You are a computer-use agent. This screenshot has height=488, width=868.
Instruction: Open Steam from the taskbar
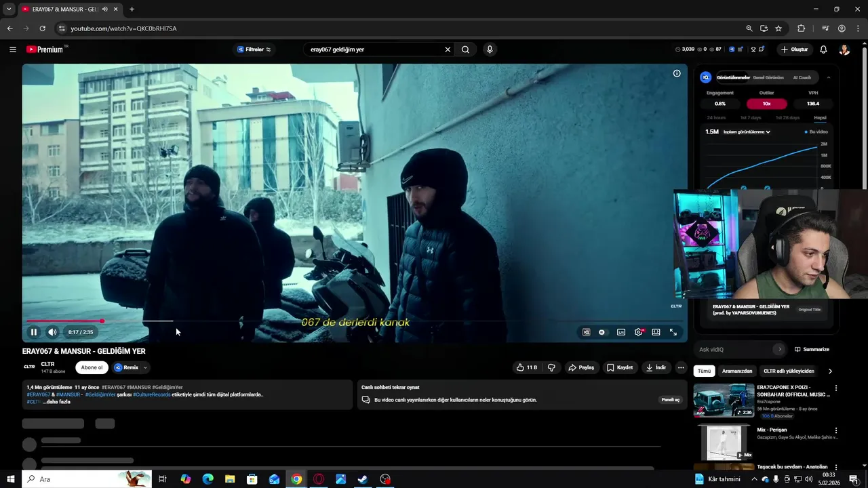point(363,479)
